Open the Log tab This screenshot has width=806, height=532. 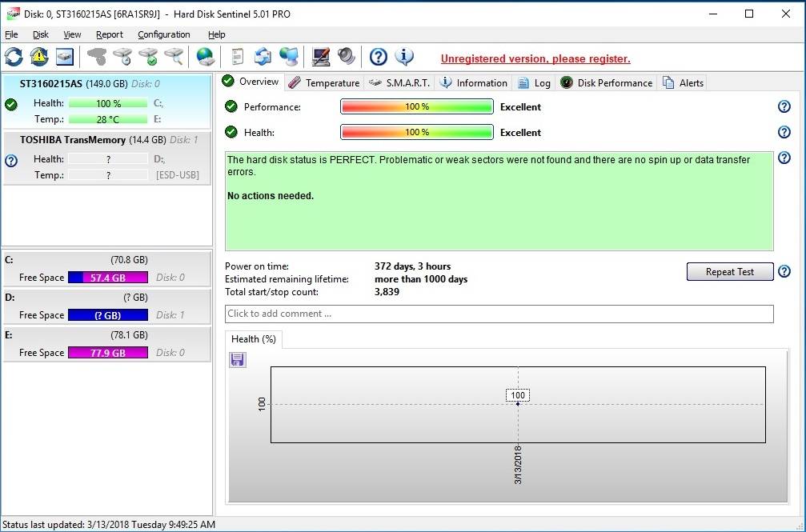(534, 82)
